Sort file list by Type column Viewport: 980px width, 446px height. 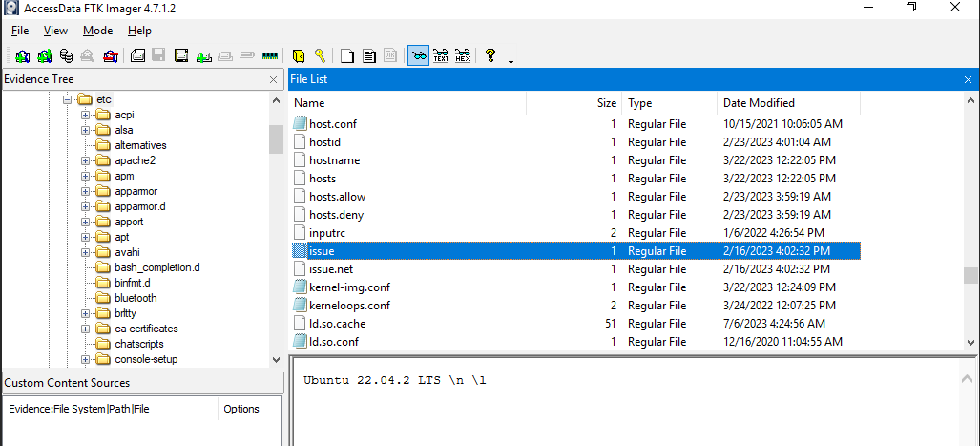[x=669, y=103]
